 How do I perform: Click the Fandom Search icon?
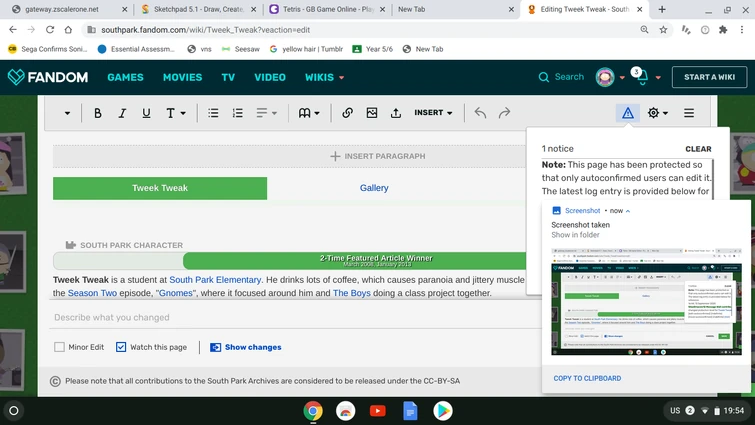(x=544, y=77)
